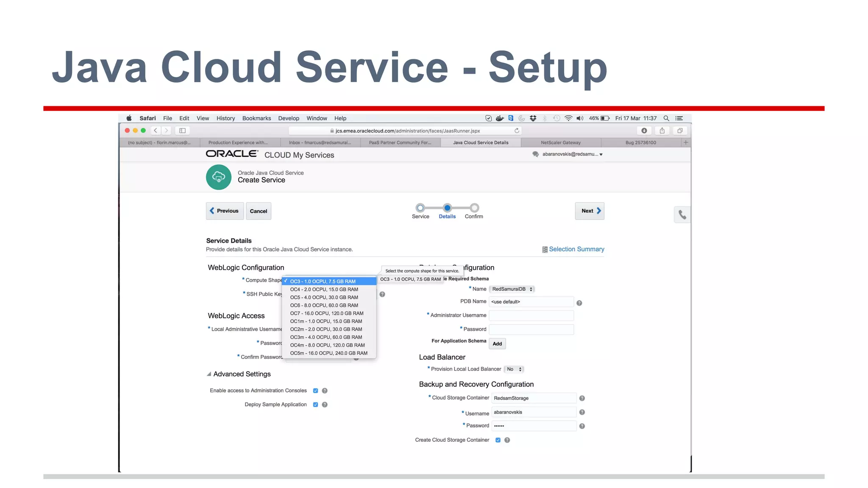Screen dimensions: 868x488
Task: Open the Apple menu
Action: 129,118
